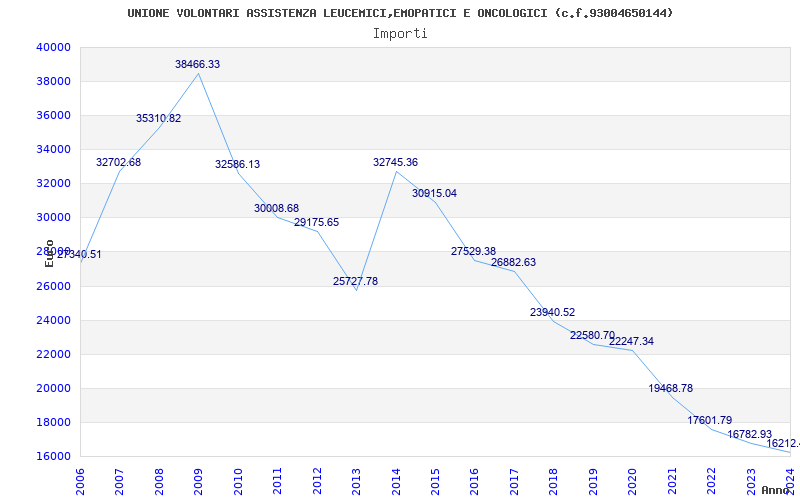The height and width of the screenshot is (500, 800).
Task: Click the 2013 year axis label
Action: (x=356, y=481)
